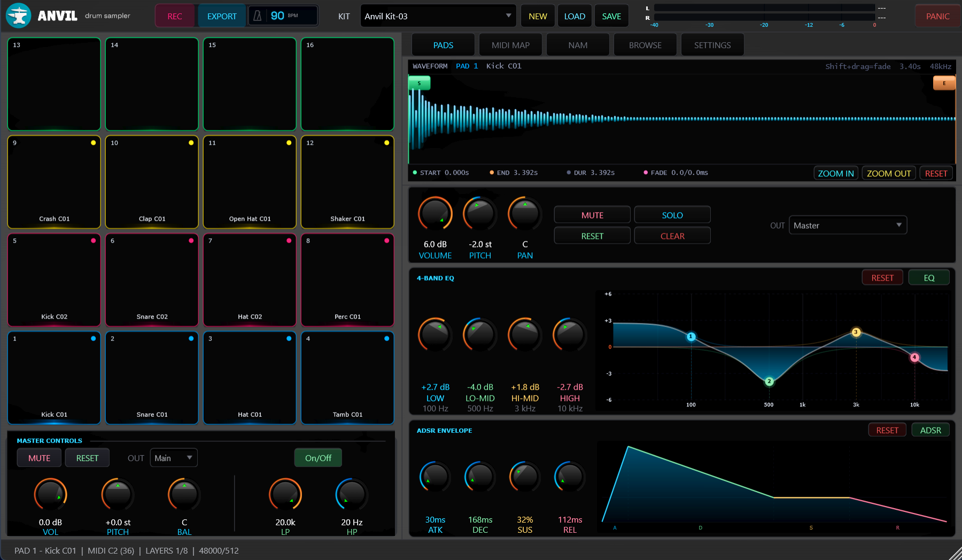Viewport: 962px width, 560px height.
Task: Toggle pad SOLO button
Action: 672,215
